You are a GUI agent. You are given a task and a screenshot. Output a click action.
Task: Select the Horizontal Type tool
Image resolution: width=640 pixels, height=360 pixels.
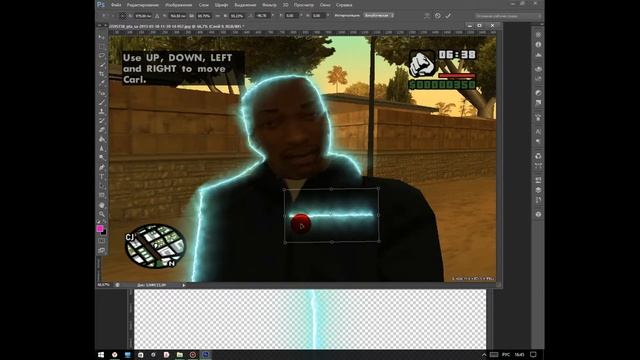(102, 176)
